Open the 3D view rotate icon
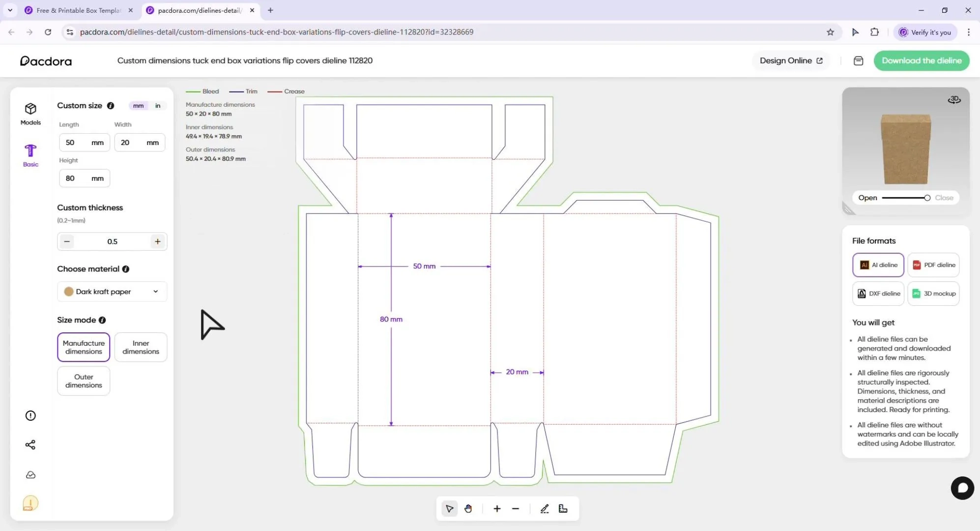Image resolution: width=980 pixels, height=531 pixels. point(954,100)
